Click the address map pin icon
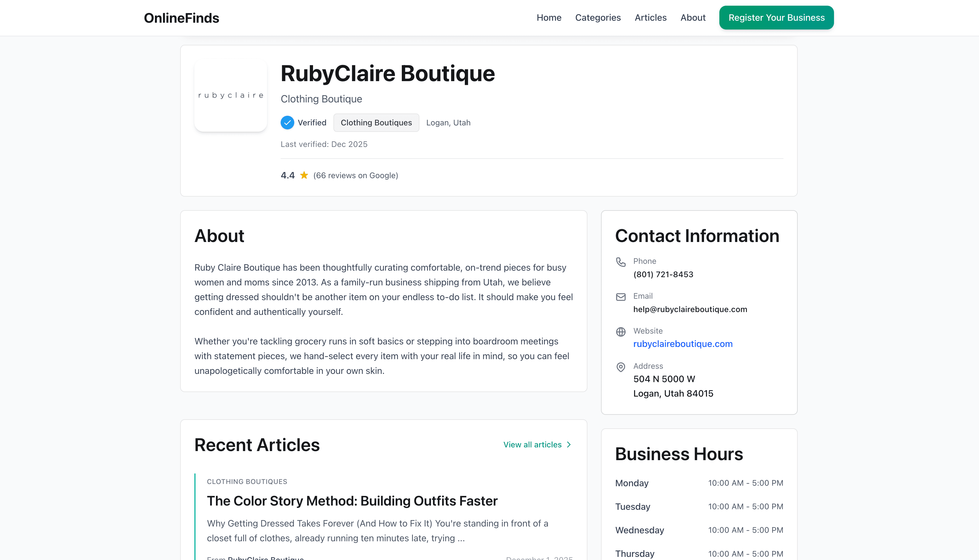The height and width of the screenshot is (560, 979). tap(621, 367)
